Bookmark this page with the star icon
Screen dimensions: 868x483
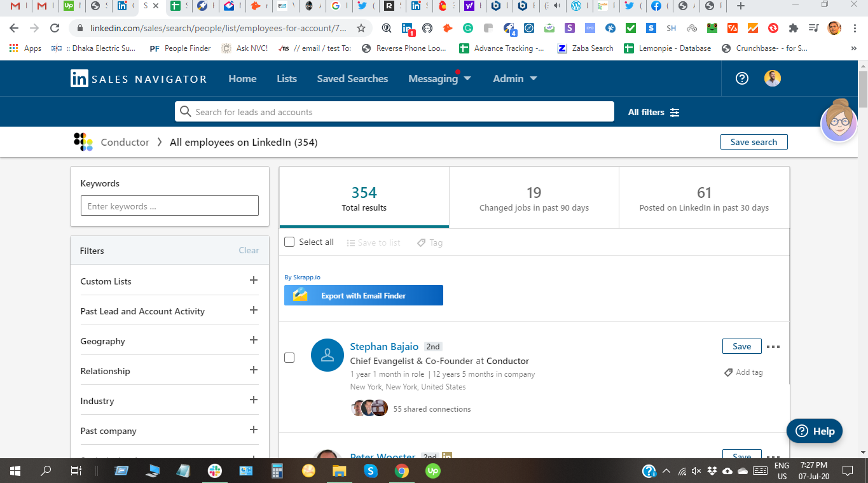pyautogui.click(x=361, y=28)
